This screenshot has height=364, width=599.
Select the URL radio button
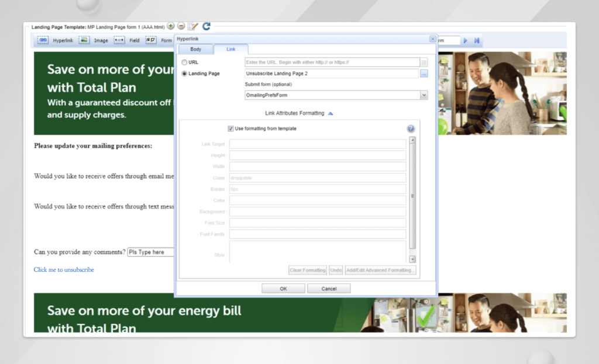coord(185,62)
